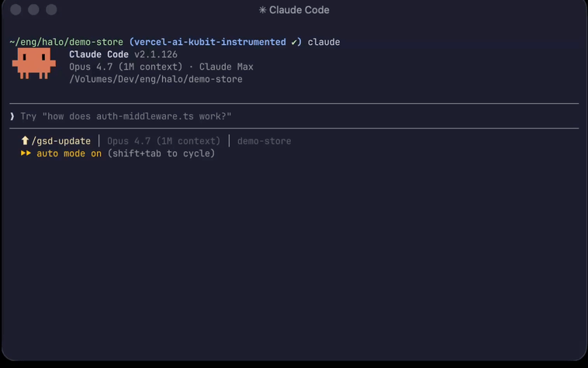This screenshot has height=368, width=588.
Task: Click the claude command text
Action: click(324, 42)
